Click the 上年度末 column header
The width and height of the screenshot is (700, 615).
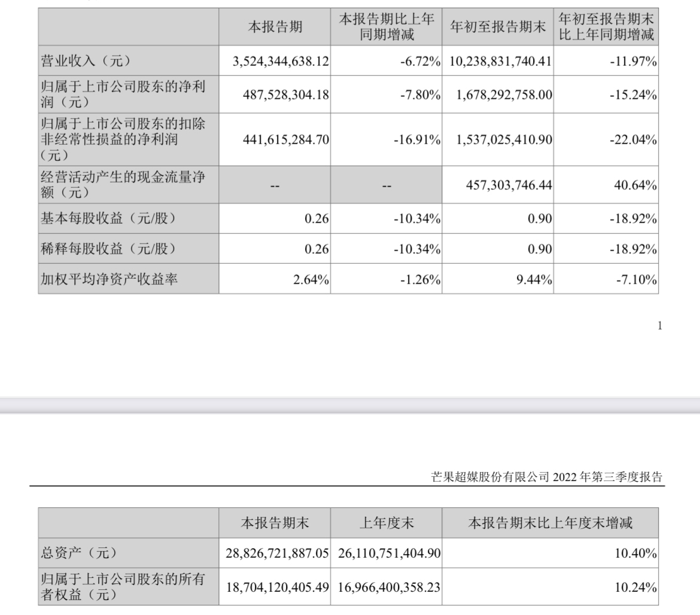(386, 523)
